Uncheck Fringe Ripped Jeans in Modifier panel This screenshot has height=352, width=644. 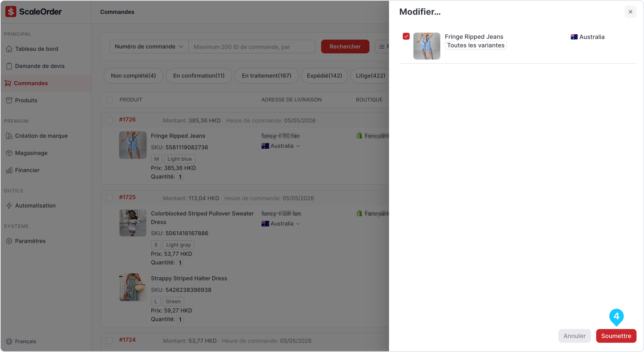click(x=406, y=36)
